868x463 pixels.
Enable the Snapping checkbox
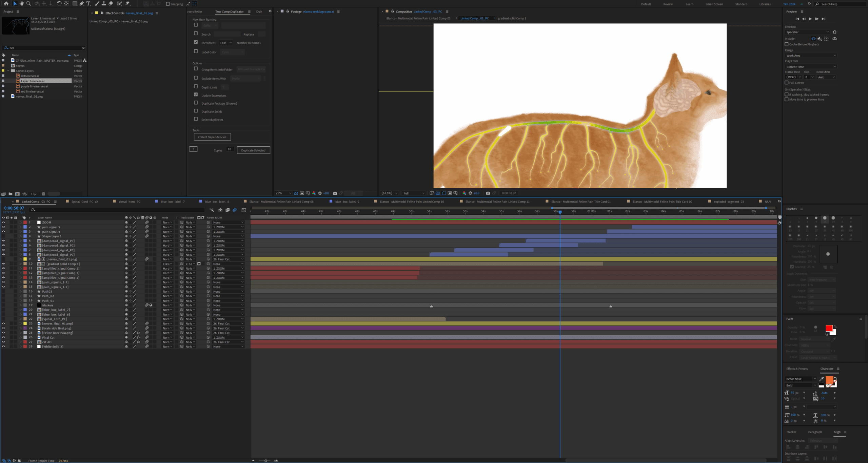click(168, 4)
